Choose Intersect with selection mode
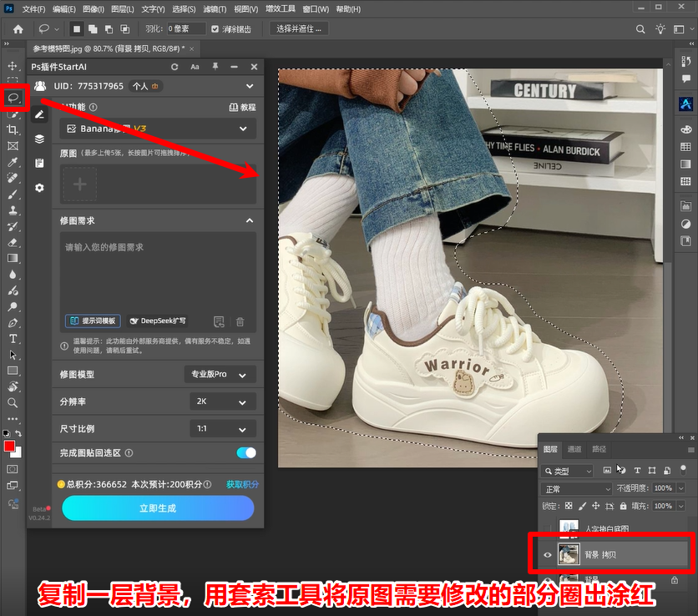The image size is (698, 616). pyautogui.click(x=125, y=29)
